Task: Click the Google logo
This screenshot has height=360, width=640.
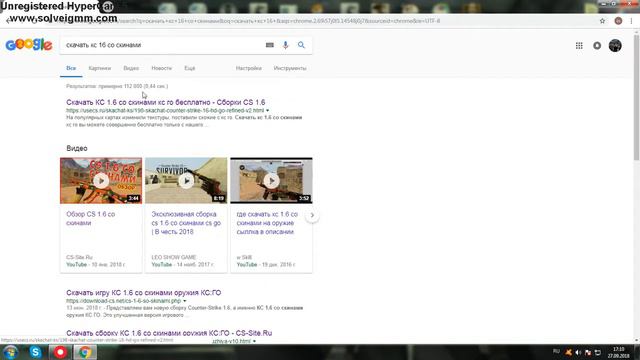Action: [x=29, y=45]
